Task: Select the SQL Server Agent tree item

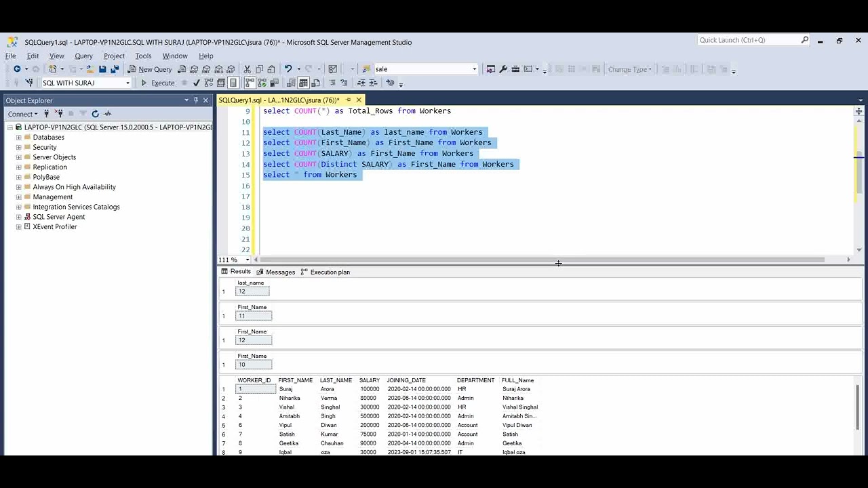Action: (59, 217)
